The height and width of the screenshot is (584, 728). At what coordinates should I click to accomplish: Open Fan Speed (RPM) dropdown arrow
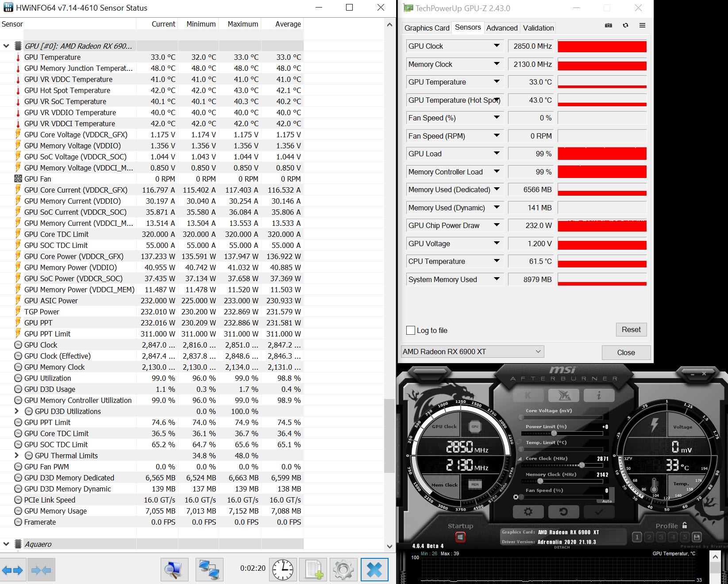tap(497, 135)
